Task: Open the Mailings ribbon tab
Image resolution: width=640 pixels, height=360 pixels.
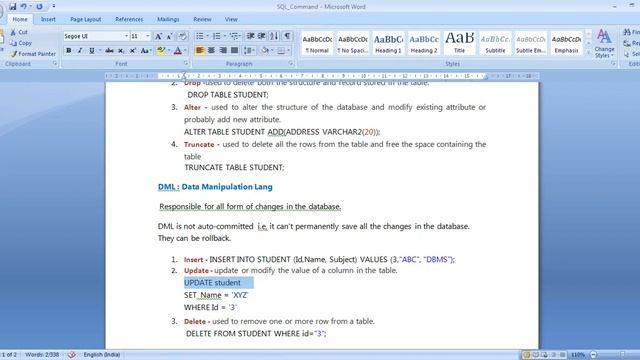Action: pos(168,19)
